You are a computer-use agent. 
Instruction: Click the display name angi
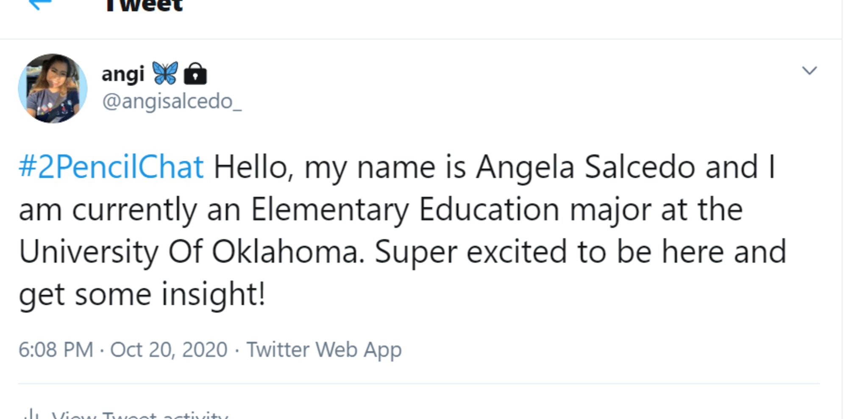coord(123,74)
